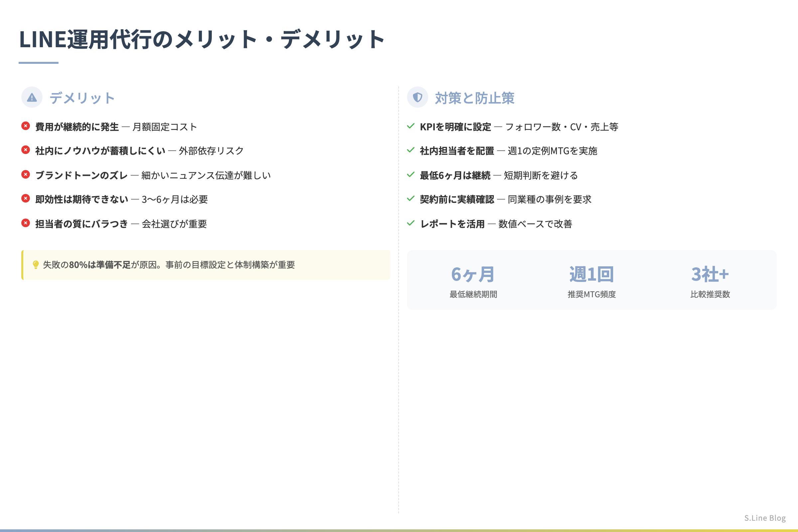Click the 3社+ statistic value
The image size is (798, 532).
pyautogui.click(x=710, y=274)
